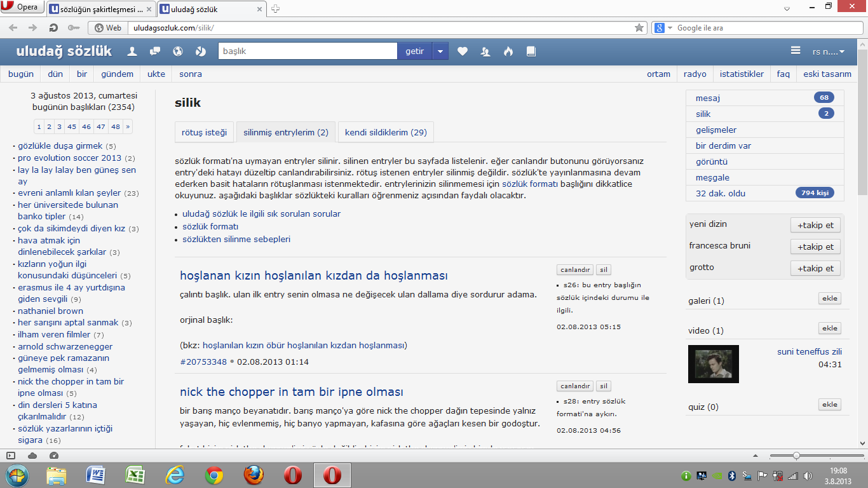Screen dimensions: 868x488
Task: Select the kendi sildiklerim (29) tab
Action: [x=386, y=132]
